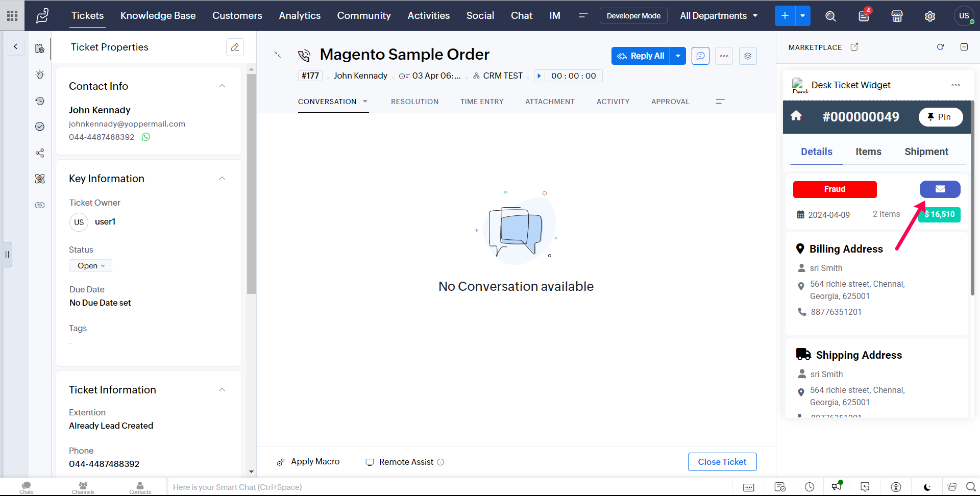This screenshot has height=496, width=980.
Task: Click the home icon in Desk Ticket Widget
Action: (x=796, y=116)
